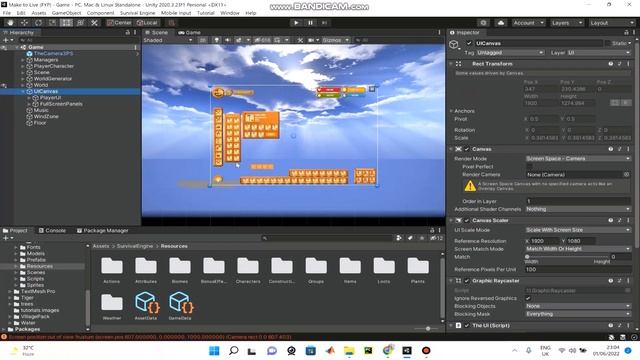640x360 pixels.
Task: Toggle Graphic Raycaster component checkbox
Action: pyautogui.click(x=467, y=281)
